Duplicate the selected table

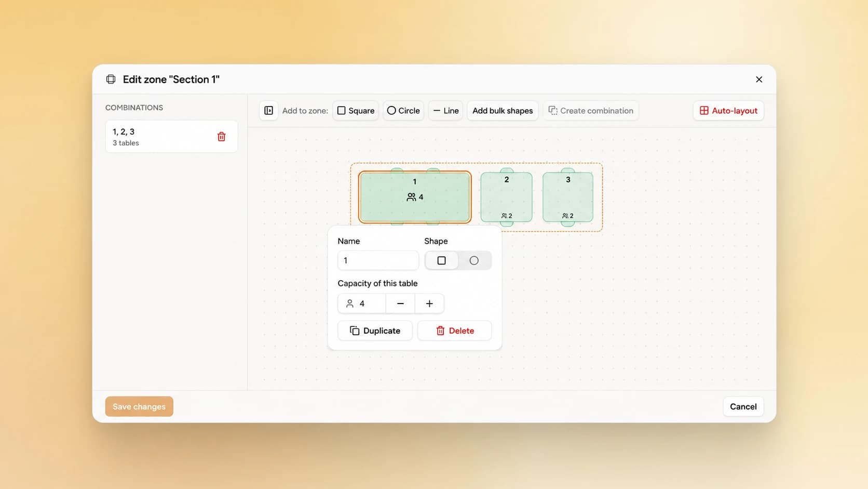375,331
